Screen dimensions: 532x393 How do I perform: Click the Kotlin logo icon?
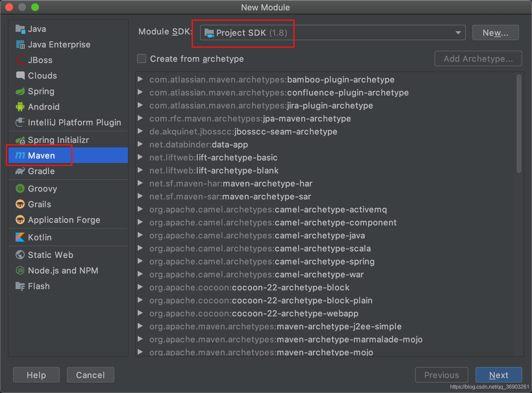click(20, 237)
